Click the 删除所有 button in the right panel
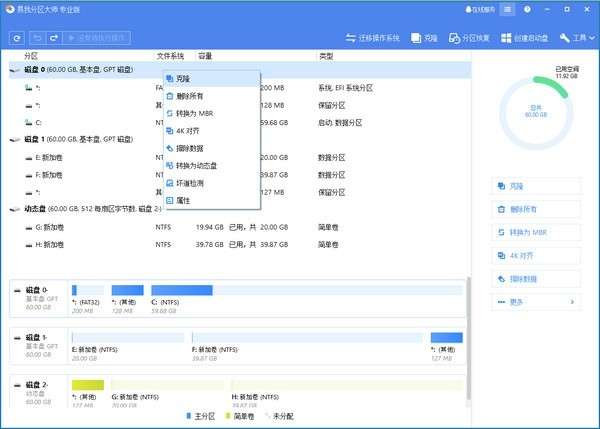The height and width of the screenshot is (429, 600). tap(536, 209)
